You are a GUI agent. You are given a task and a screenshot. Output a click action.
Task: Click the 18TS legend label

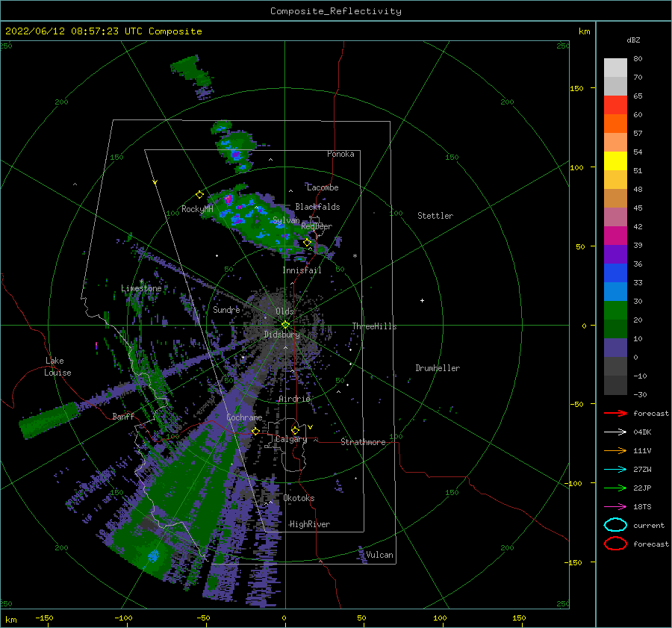click(642, 507)
